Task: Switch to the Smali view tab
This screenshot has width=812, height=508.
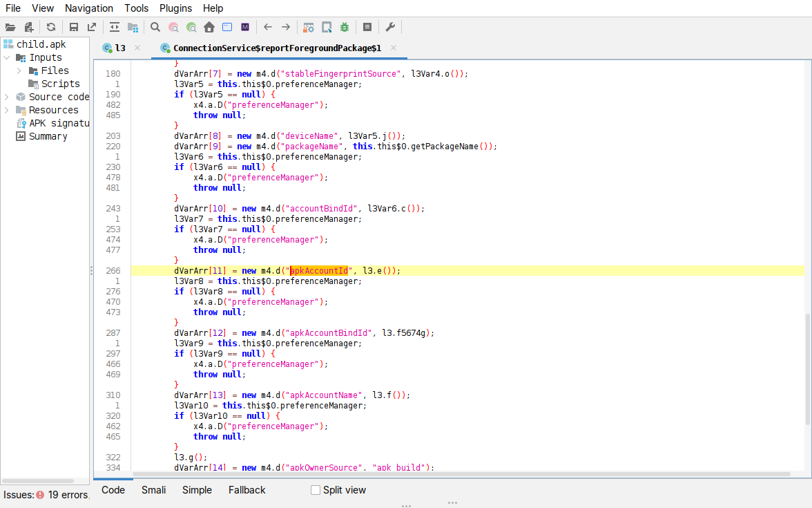Action: tap(154, 490)
